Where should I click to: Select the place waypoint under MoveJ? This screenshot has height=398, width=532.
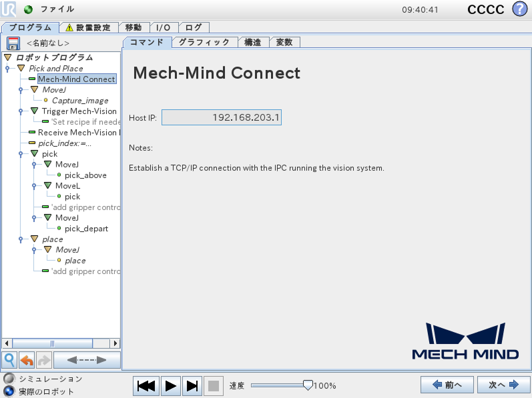click(75, 261)
